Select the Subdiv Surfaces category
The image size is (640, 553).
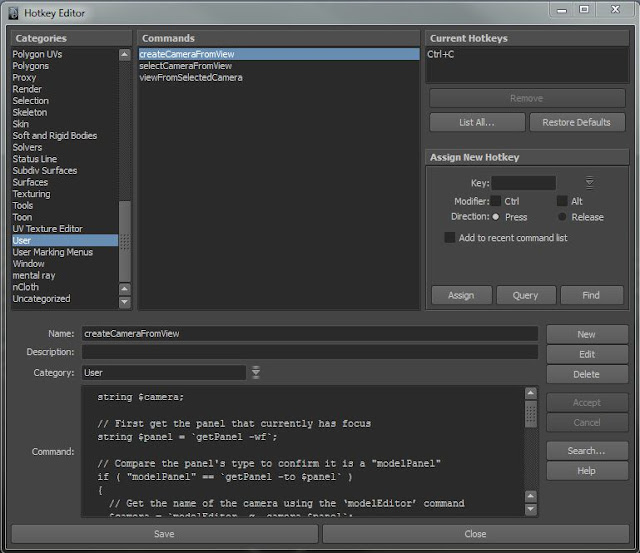[64, 170]
